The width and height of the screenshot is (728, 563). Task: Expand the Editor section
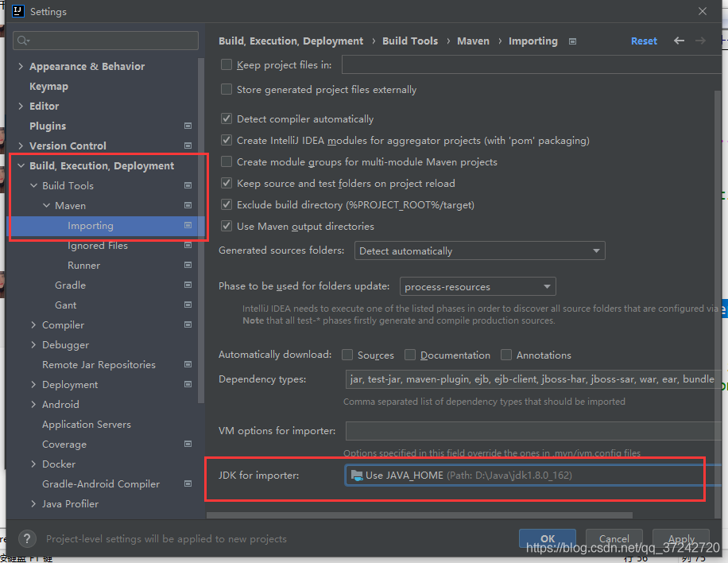coord(21,106)
